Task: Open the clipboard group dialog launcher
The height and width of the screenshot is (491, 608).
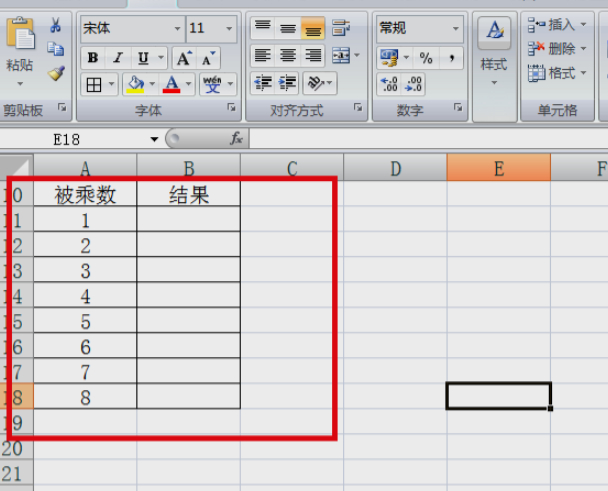Action: [x=62, y=107]
